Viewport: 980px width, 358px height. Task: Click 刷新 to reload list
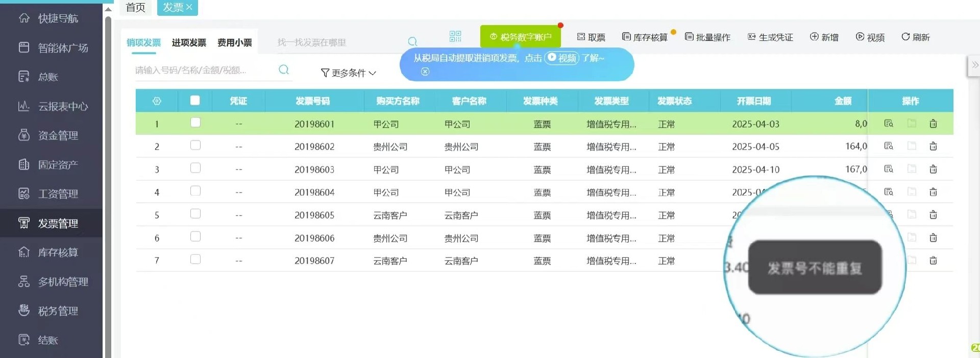click(x=916, y=37)
